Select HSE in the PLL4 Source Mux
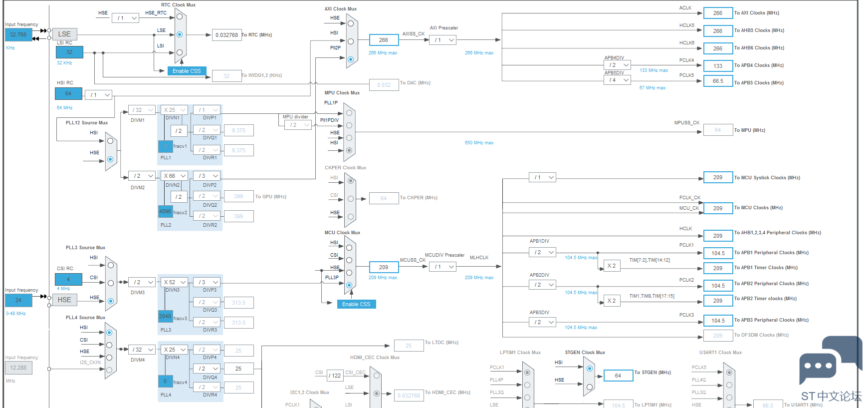Screen dimensions: 868x408 [x=109, y=358]
